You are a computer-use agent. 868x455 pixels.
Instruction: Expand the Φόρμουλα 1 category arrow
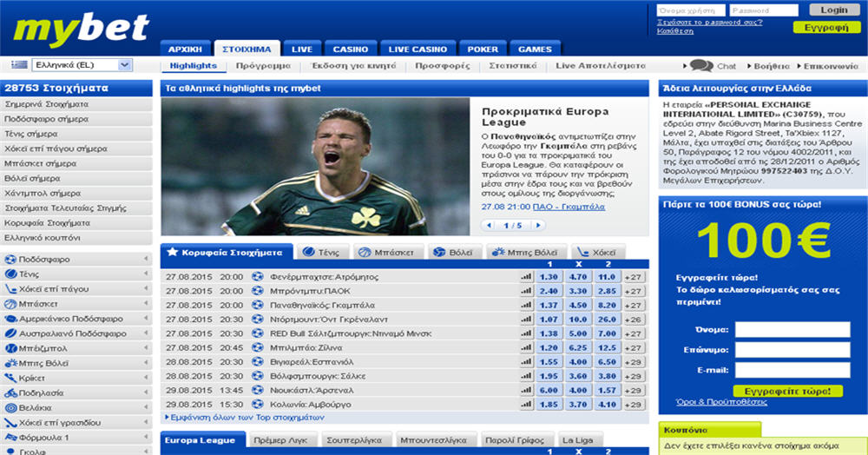(x=146, y=438)
